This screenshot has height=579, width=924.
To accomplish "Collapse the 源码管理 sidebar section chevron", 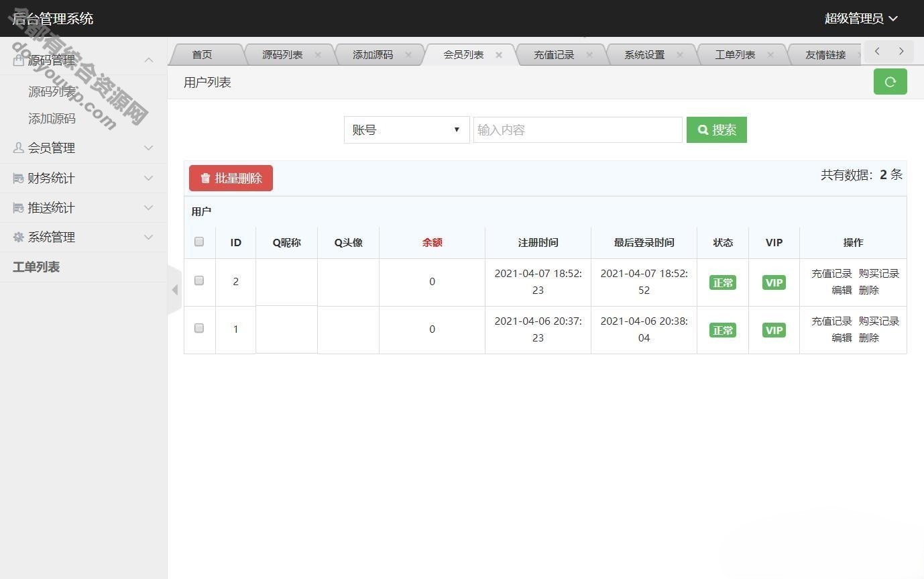I will click(149, 60).
